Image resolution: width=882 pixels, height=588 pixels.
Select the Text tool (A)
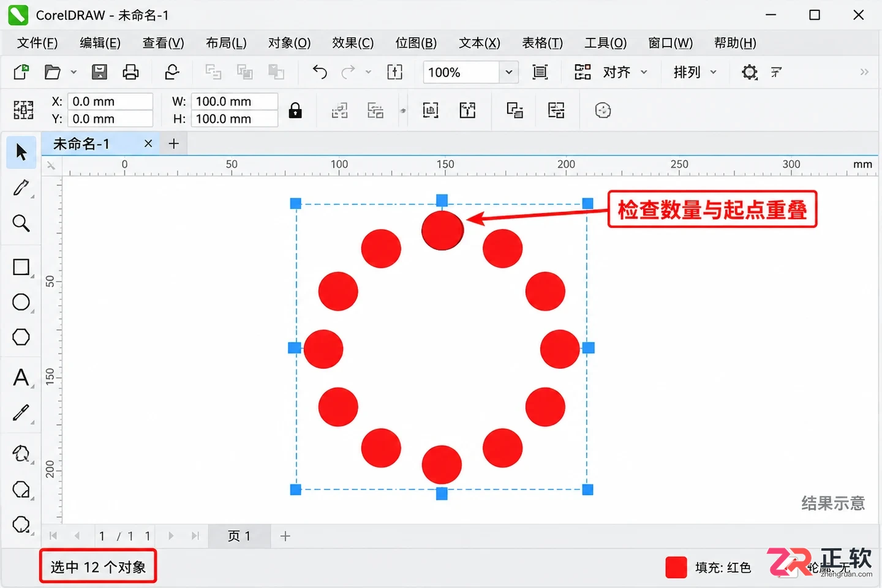(x=21, y=377)
